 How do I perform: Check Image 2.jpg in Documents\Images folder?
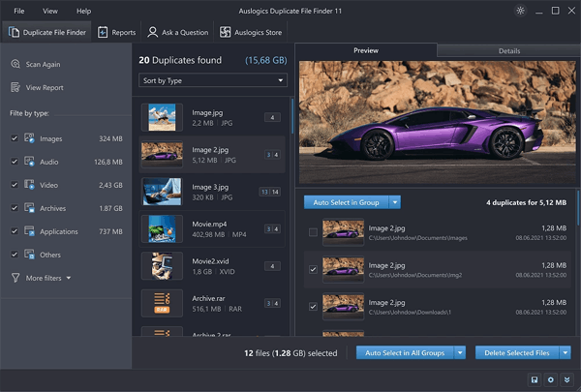coord(313,232)
